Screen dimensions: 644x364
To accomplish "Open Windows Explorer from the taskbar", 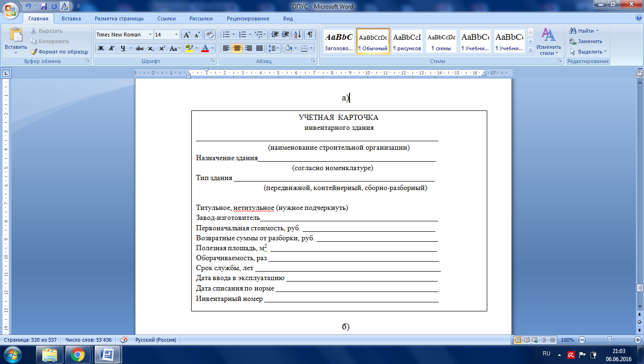I will click(x=50, y=355).
